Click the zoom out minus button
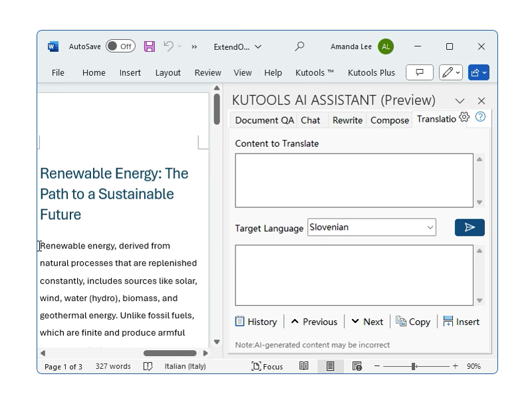 [x=377, y=366]
